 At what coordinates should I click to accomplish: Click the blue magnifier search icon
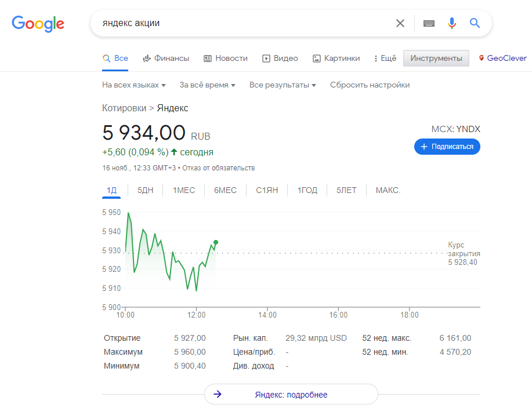475,23
